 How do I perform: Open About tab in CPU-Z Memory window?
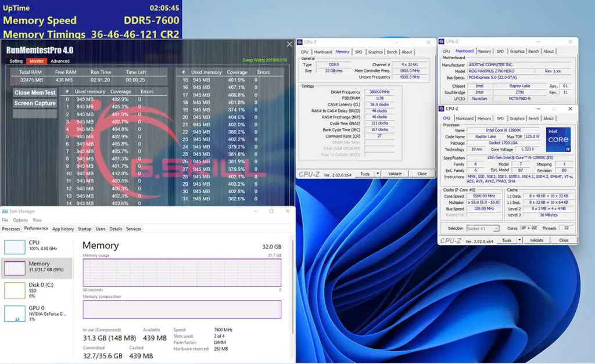pyautogui.click(x=407, y=52)
